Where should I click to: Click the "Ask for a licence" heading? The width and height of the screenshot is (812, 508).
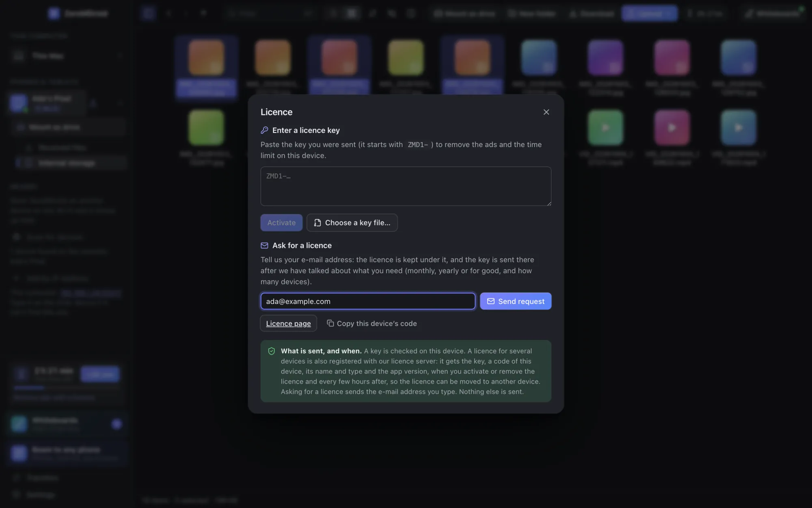pos(302,245)
